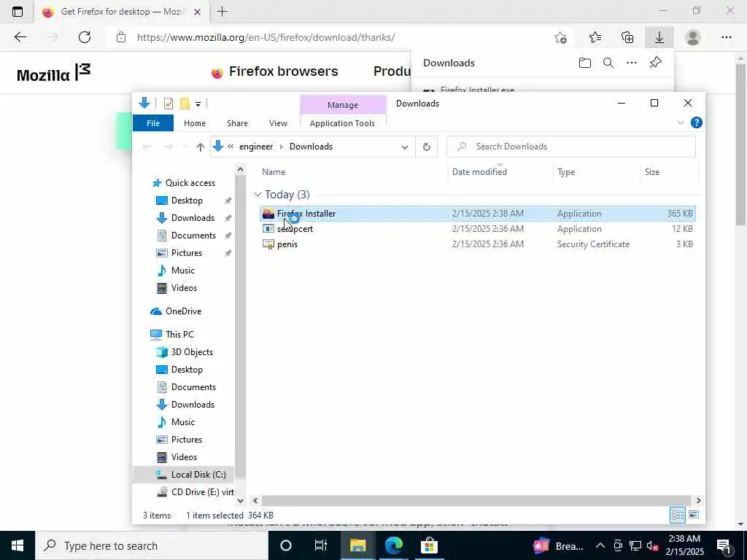Add this page to favorites star

click(561, 37)
